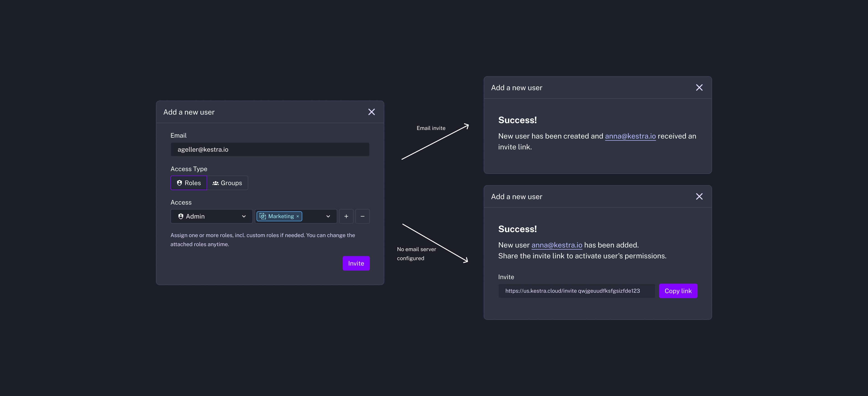
Task: Close the left Add a new user dialog
Action: pyautogui.click(x=371, y=112)
